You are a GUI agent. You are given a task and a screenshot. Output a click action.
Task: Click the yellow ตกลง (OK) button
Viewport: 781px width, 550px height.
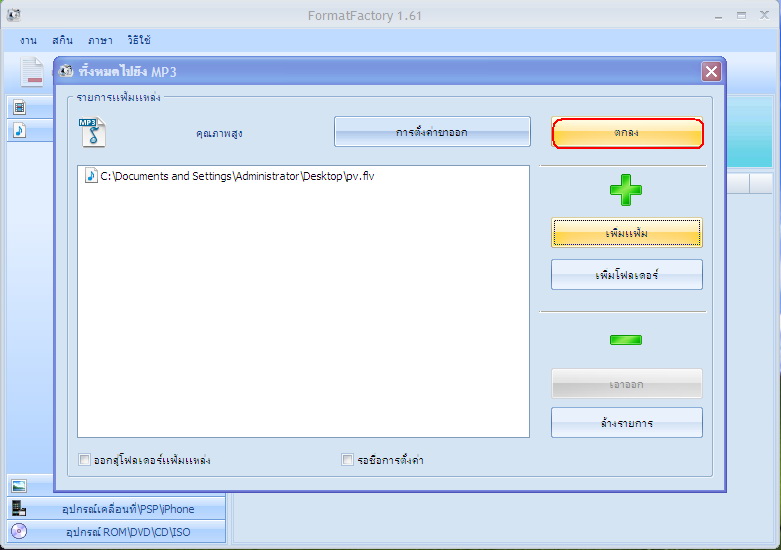(627, 133)
